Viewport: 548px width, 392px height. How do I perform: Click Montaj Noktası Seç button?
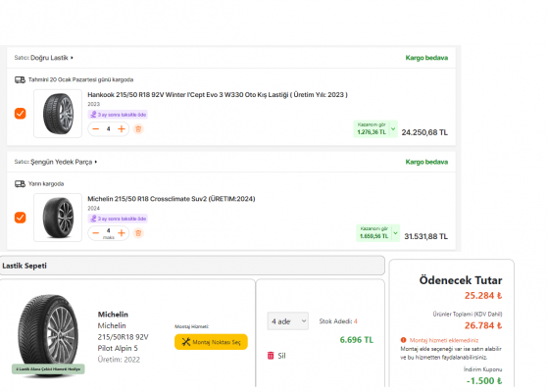pos(211,342)
